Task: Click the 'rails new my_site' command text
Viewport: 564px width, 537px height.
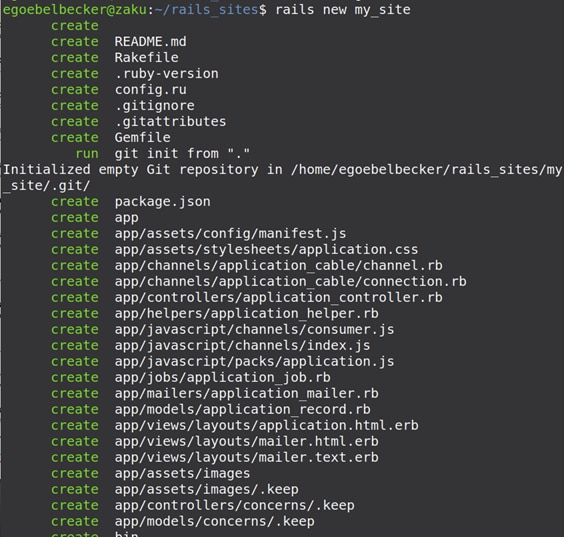Action: click(343, 10)
